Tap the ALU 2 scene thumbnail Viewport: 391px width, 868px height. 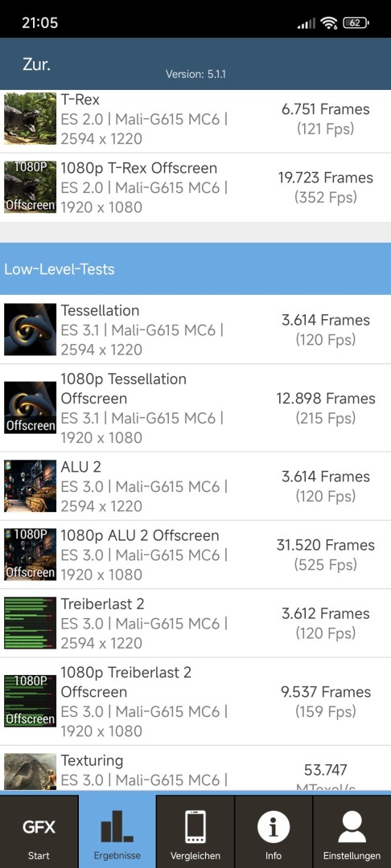click(x=30, y=486)
